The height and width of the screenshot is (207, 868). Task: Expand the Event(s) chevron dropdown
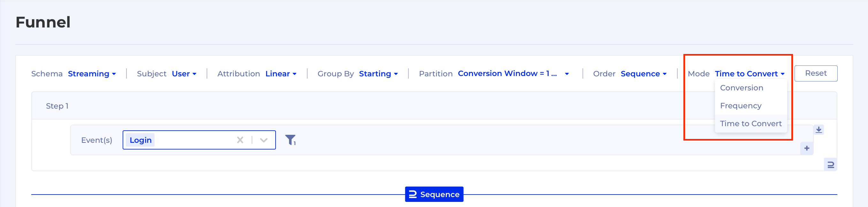264,140
